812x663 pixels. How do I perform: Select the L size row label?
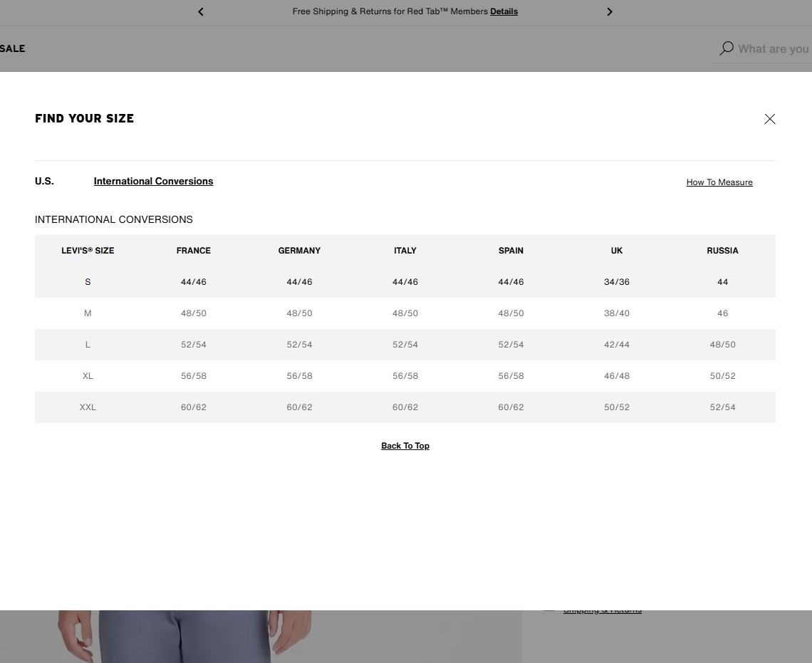[88, 345]
